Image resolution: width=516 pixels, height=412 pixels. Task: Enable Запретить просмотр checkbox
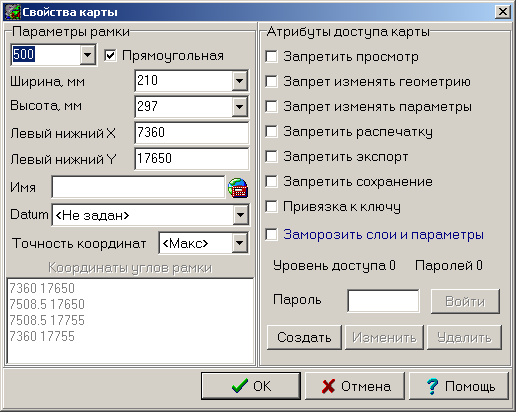[x=271, y=56]
